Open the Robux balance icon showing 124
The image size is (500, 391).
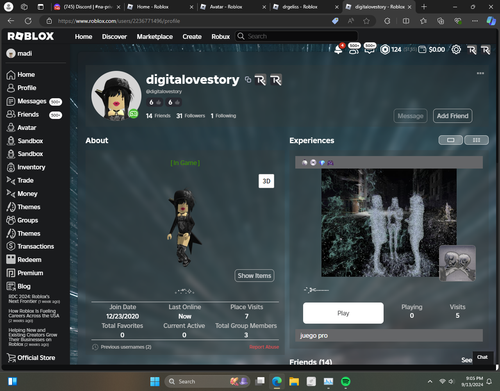tap(391, 50)
